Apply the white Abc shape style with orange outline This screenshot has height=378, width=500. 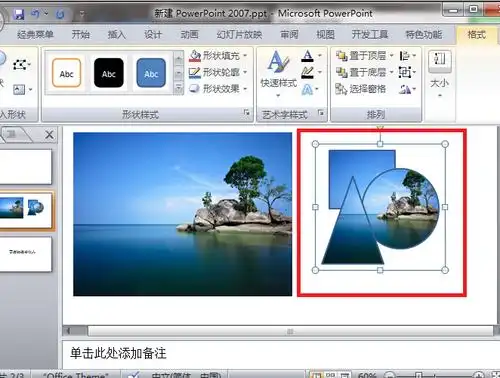pyautogui.click(x=66, y=73)
